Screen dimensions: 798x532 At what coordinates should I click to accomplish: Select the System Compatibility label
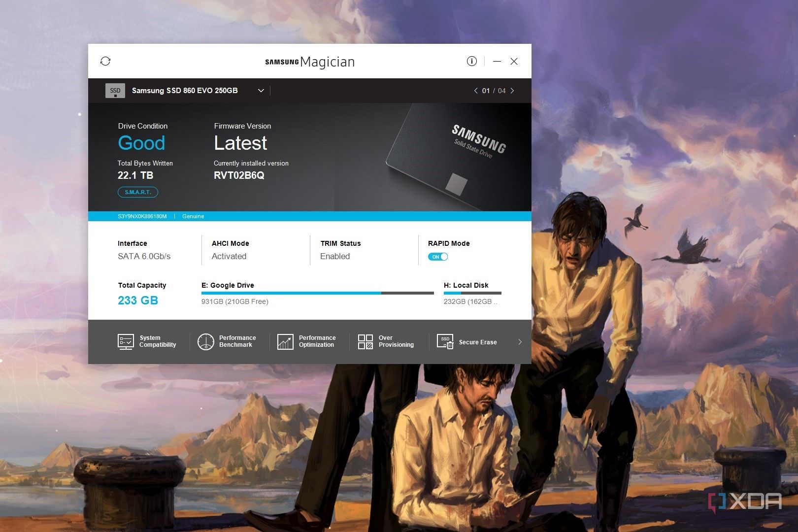(x=158, y=341)
